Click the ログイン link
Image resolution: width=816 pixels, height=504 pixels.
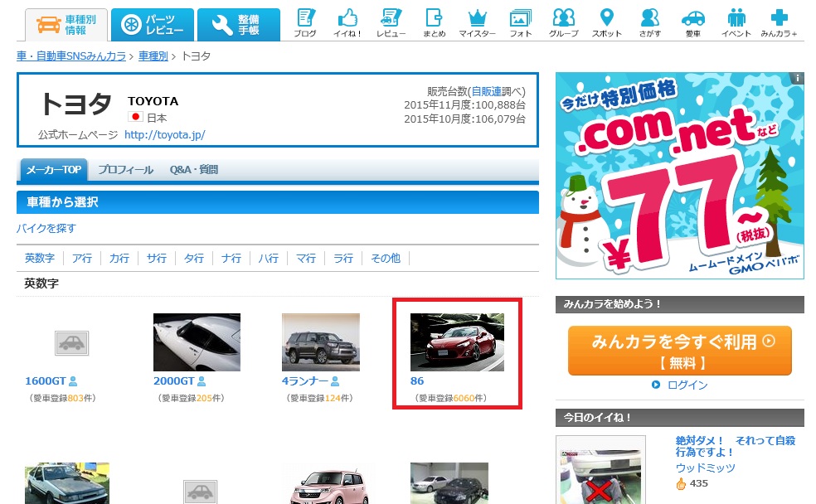click(x=687, y=385)
